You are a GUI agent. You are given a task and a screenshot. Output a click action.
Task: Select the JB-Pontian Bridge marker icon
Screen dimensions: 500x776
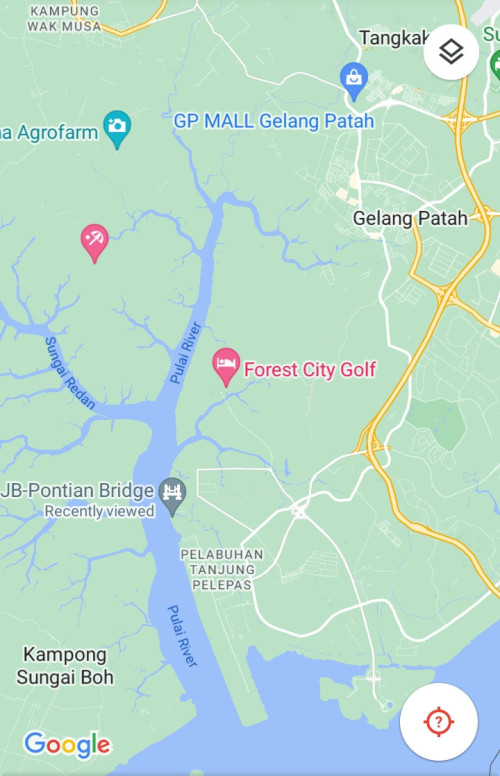[x=172, y=496]
